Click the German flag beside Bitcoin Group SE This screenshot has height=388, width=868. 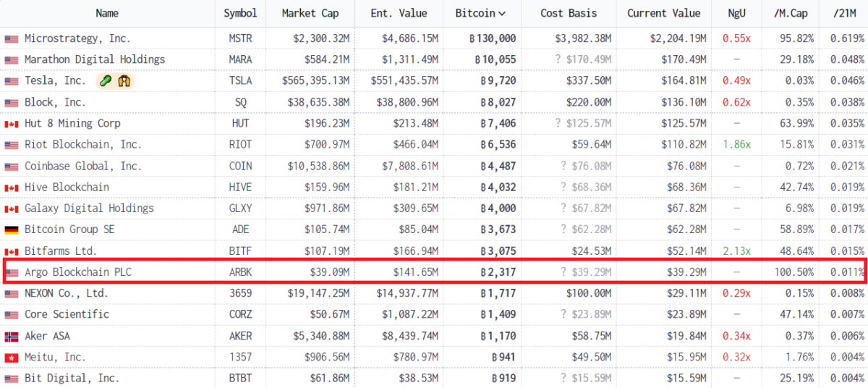point(12,230)
